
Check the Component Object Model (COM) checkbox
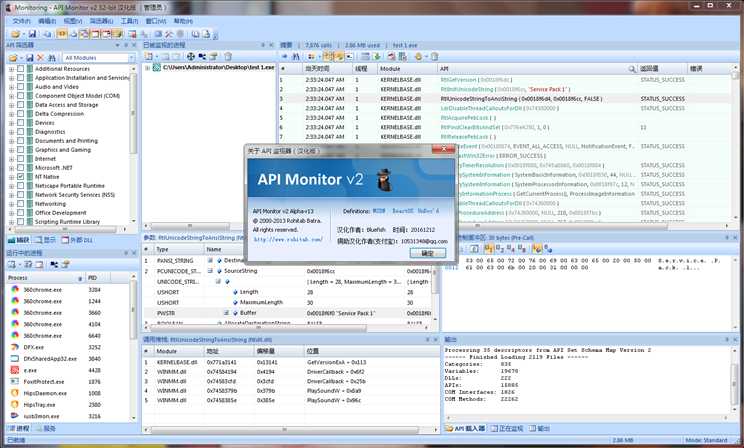20,96
